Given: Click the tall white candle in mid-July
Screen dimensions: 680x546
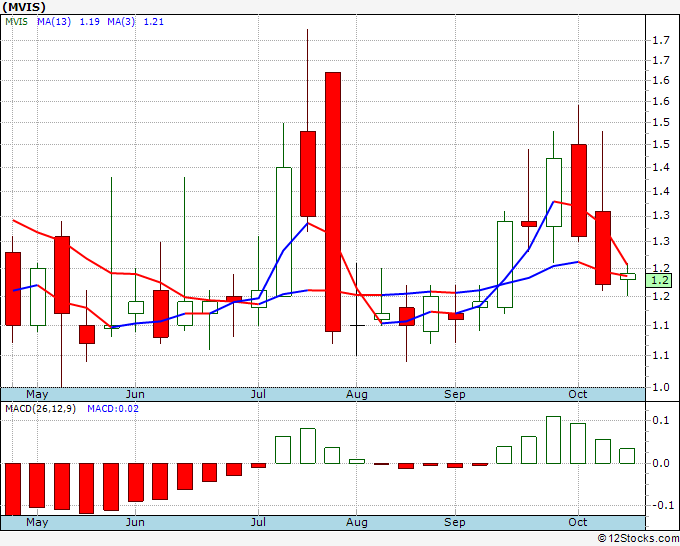Looking at the screenshot, I should coord(284,232).
